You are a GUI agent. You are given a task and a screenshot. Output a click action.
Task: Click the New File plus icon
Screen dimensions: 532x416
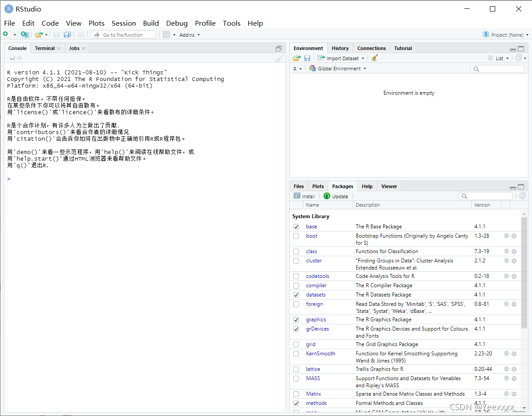[x=6, y=35]
